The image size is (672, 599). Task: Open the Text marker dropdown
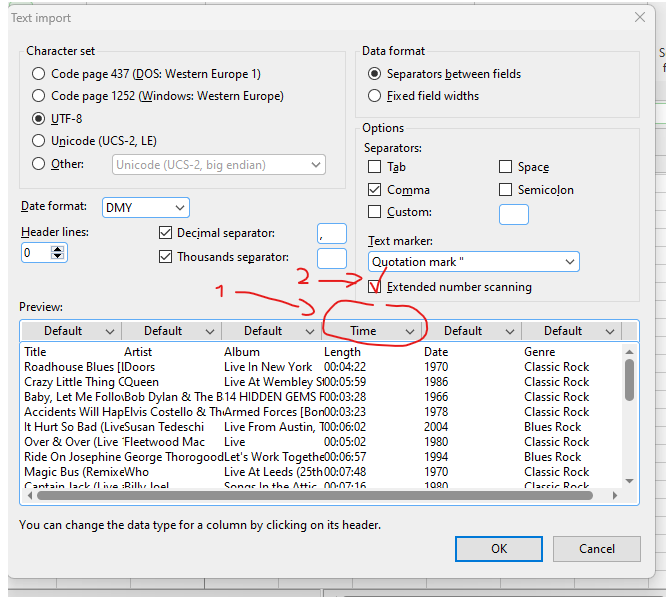(473, 262)
